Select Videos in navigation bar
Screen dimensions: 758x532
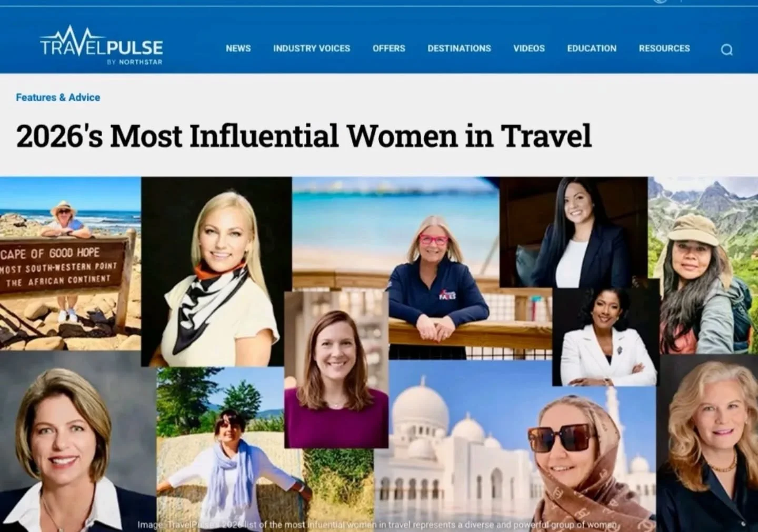528,48
